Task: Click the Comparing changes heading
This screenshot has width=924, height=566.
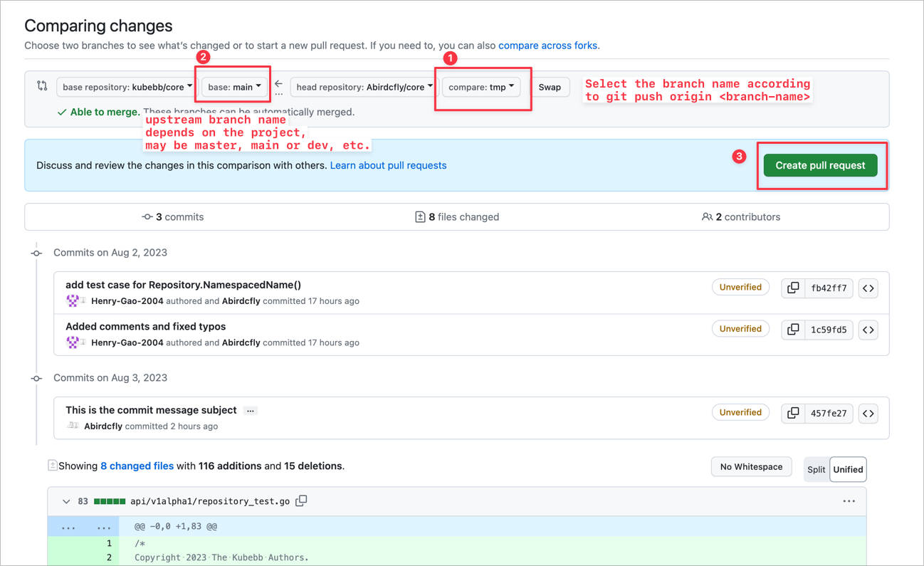Action: (x=98, y=26)
